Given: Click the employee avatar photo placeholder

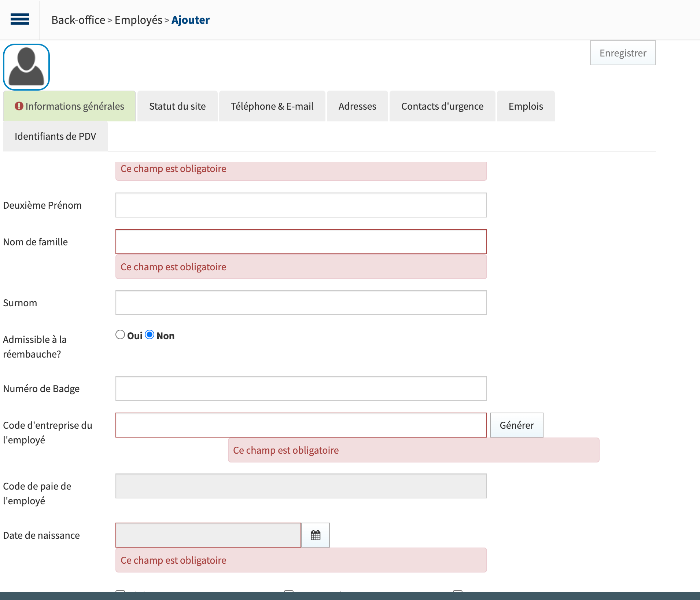Looking at the screenshot, I should tap(26, 67).
